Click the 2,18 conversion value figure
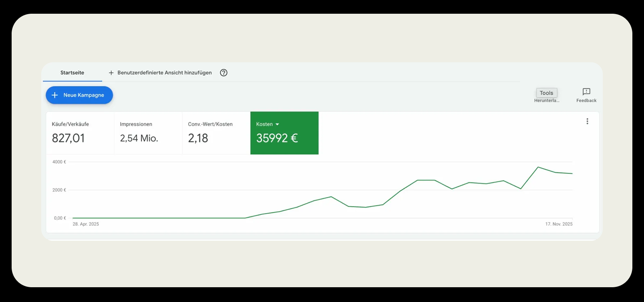 tap(198, 138)
